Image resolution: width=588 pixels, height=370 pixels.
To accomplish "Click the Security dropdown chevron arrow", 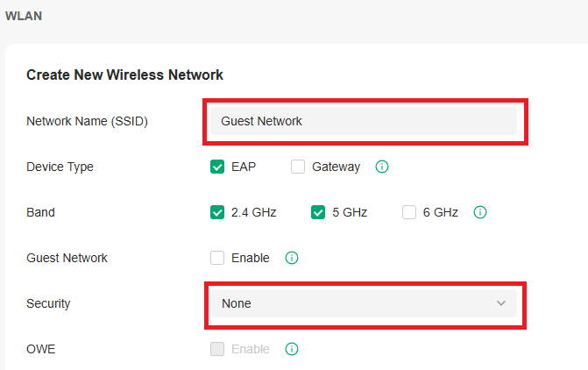I will (x=501, y=303).
